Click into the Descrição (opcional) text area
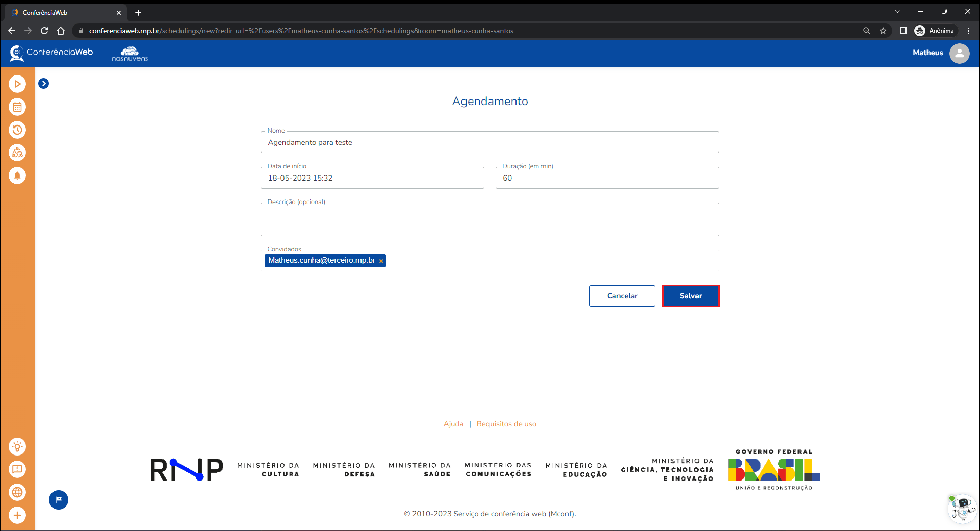This screenshot has width=980, height=531. point(489,220)
